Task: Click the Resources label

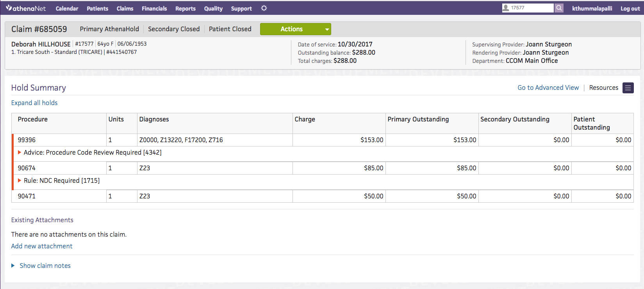Action: coord(603,88)
